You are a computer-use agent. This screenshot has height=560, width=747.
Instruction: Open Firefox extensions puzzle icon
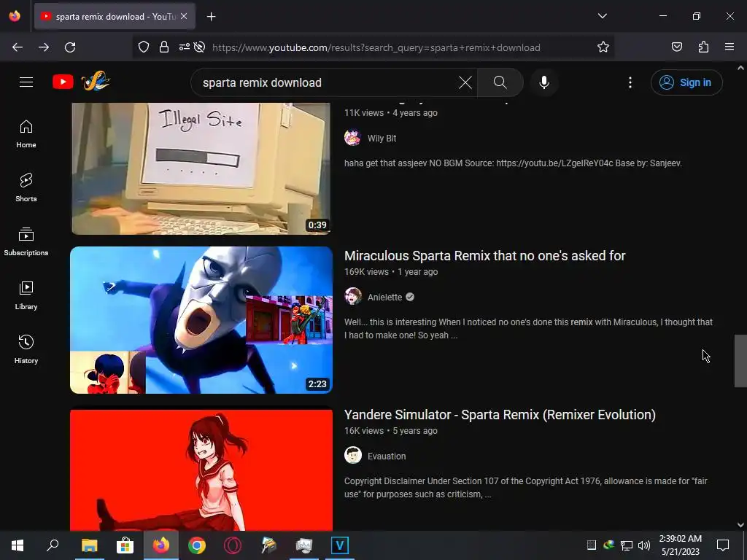coord(703,47)
